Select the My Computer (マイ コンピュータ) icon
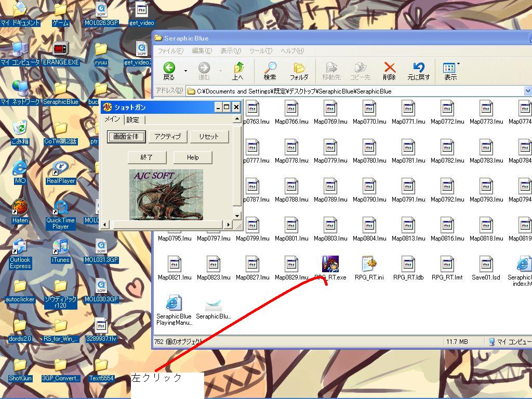Image resolution: width=532 pixels, height=399 pixels. point(20,49)
